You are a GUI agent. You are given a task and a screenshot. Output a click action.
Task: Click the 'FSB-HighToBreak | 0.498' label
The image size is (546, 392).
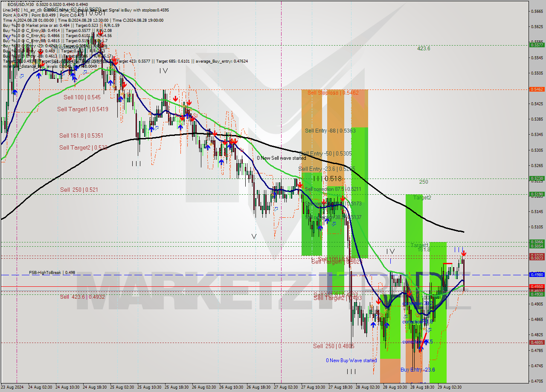pyautogui.click(x=52, y=272)
